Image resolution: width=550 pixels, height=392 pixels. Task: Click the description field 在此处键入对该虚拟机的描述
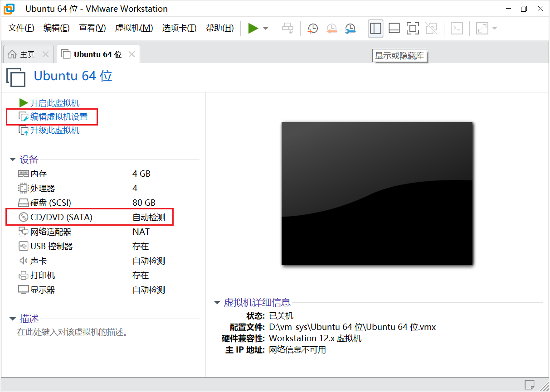(73, 332)
